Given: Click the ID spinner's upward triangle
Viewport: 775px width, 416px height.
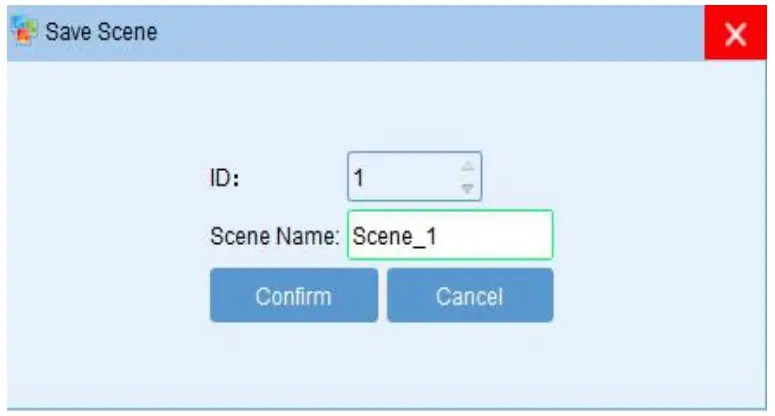Looking at the screenshot, I should pos(466,167).
